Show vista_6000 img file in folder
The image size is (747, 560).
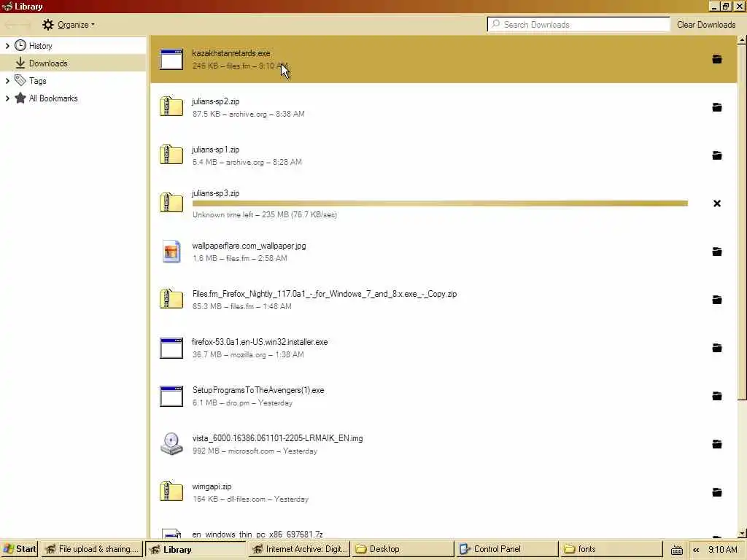716,444
